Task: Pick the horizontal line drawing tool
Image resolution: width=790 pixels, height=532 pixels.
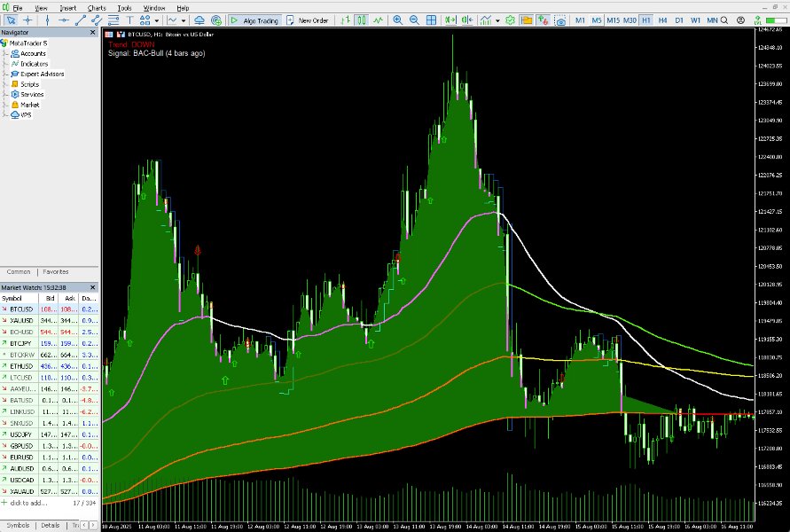Action: click(x=64, y=20)
